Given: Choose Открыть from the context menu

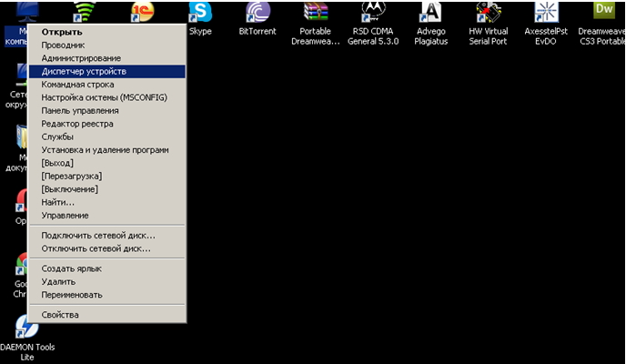Looking at the screenshot, I should [x=62, y=32].
